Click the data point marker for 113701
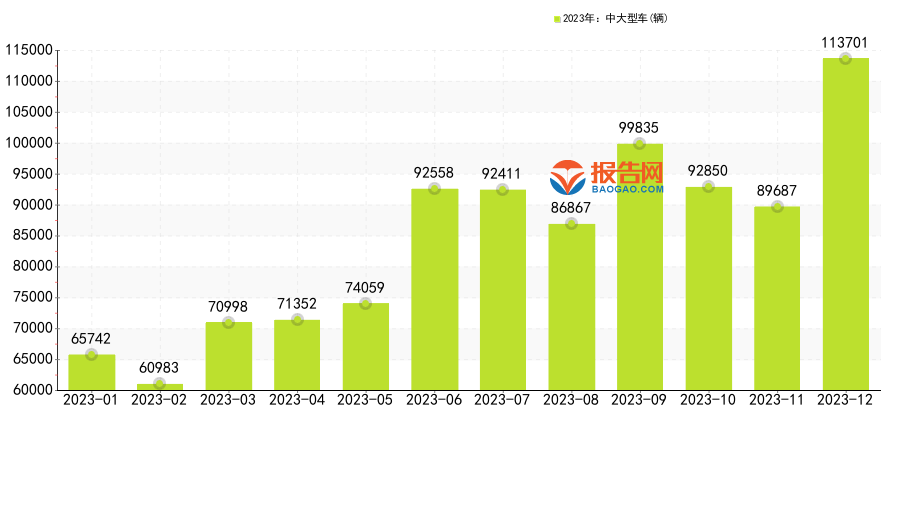This screenshot has height=530, width=900. tap(845, 59)
